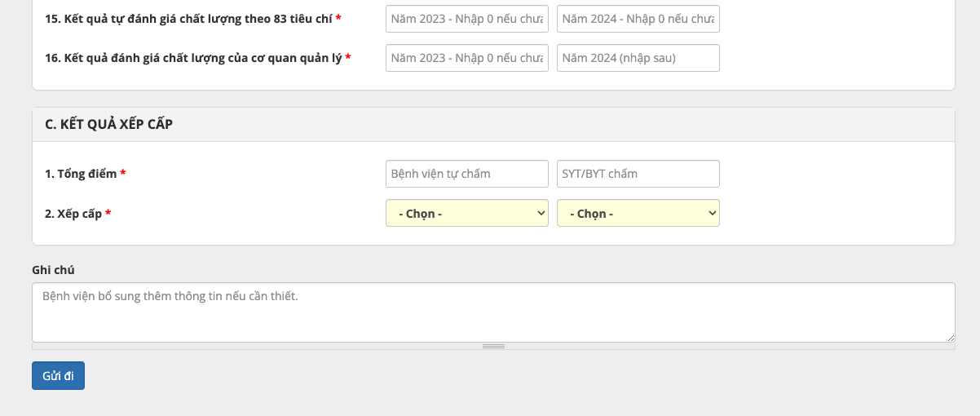Click the Năm 2023 field for question 16
The width and height of the screenshot is (980, 416).
(466, 58)
